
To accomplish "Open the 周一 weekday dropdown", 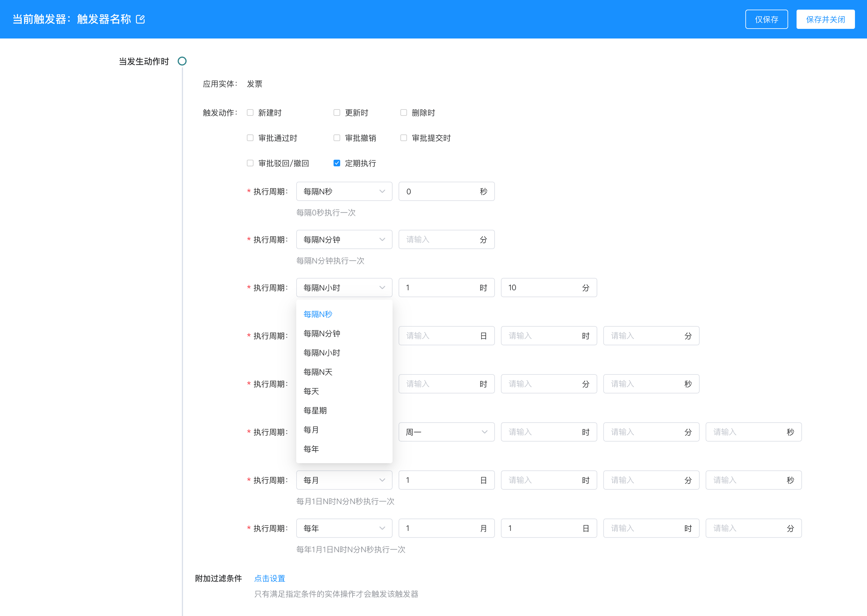I will (446, 432).
